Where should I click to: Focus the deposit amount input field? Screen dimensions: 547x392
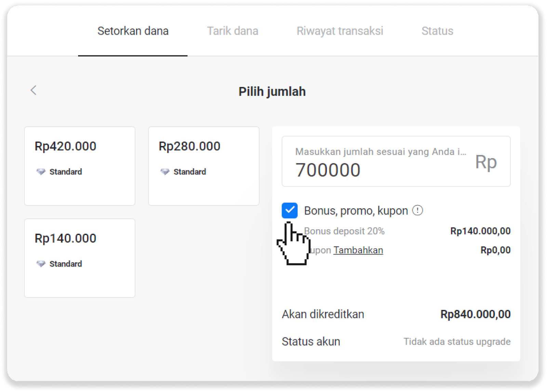[x=376, y=169]
